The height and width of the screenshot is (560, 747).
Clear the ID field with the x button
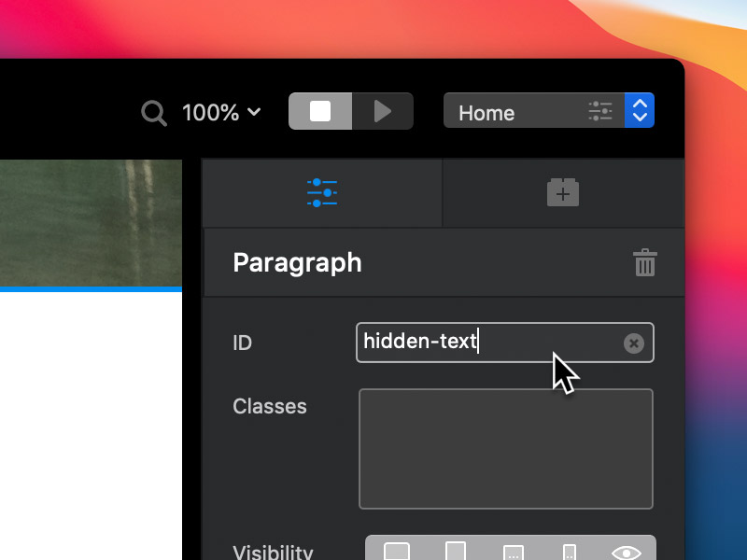click(634, 343)
